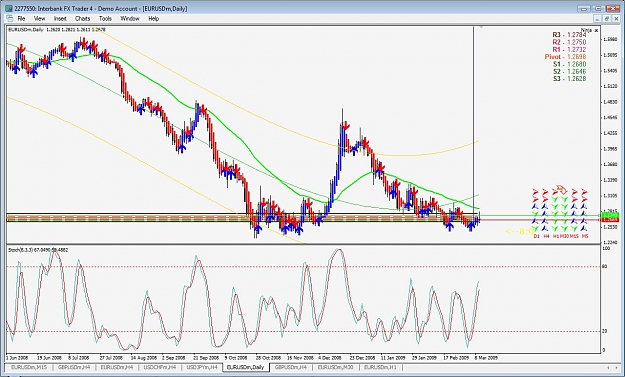Viewport: 625px width, 377px height.
Task: Click the Interbank FX Trader title bar icon
Action: pos(9,8)
